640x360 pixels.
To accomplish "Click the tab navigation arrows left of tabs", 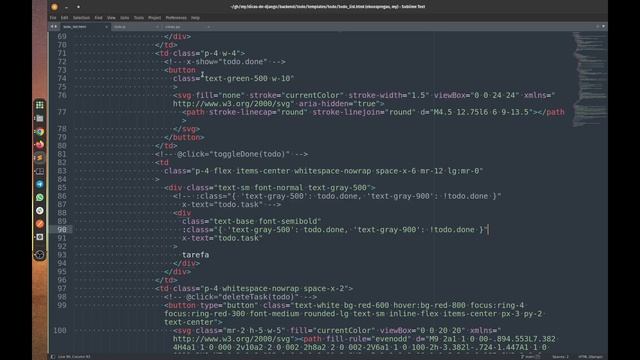I will [53, 27].
